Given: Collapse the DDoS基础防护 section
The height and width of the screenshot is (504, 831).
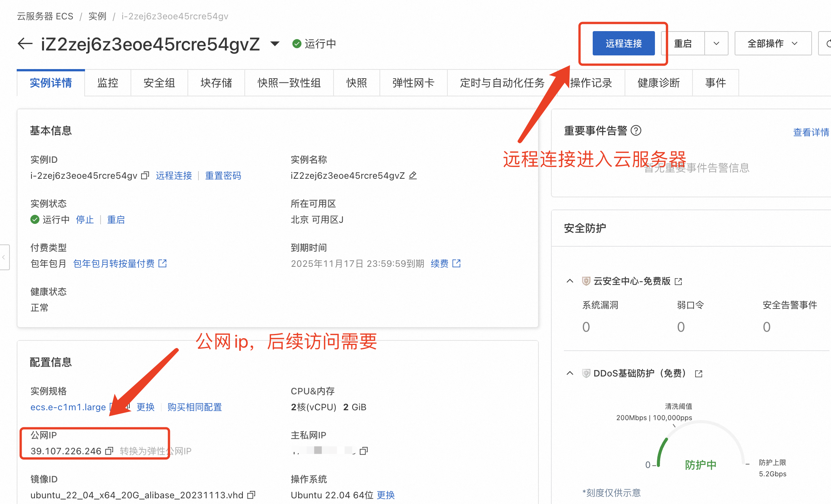Looking at the screenshot, I should (570, 373).
